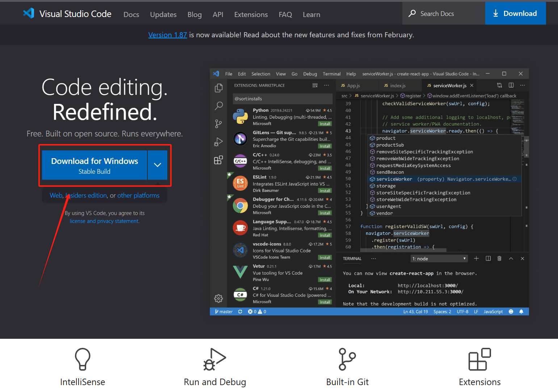This screenshot has width=558, height=392.
Task: Click the Python extension icon
Action: (240, 117)
